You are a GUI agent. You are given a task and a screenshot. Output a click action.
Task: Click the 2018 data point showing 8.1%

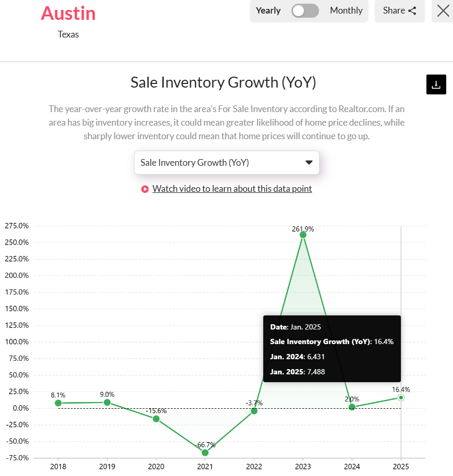(58, 402)
